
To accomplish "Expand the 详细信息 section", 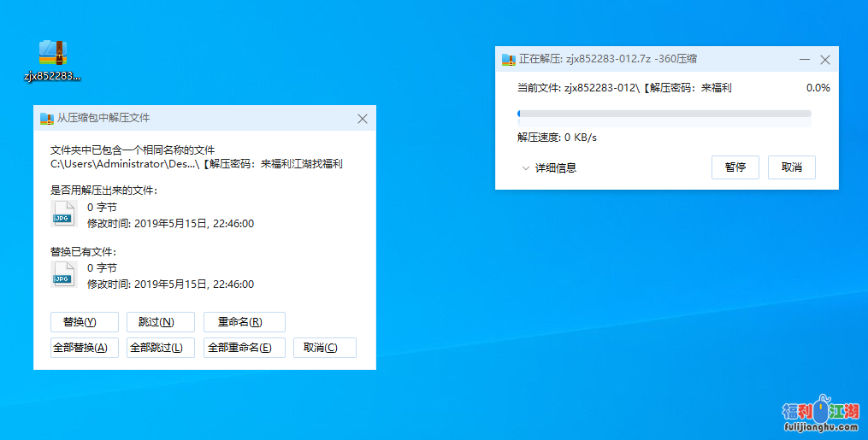I will click(x=549, y=168).
